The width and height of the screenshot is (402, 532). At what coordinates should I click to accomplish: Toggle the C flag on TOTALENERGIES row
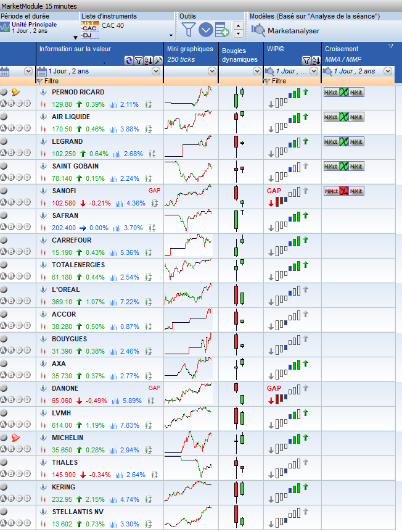point(19,276)
